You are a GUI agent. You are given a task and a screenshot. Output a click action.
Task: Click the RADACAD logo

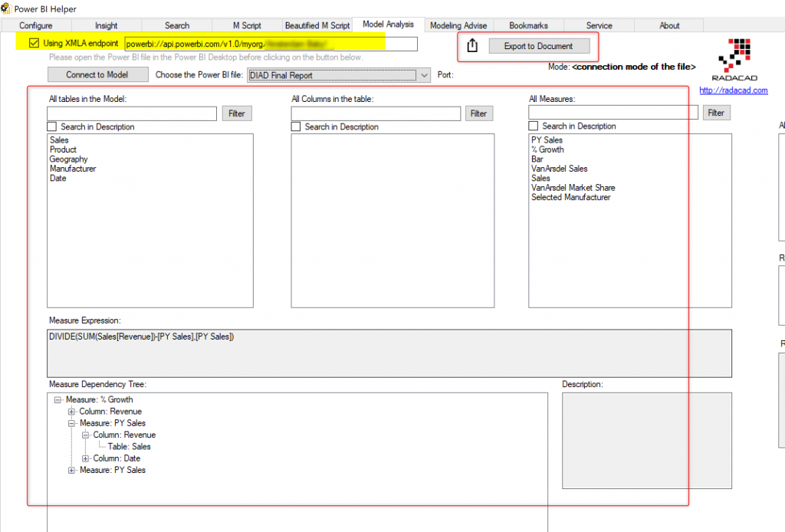pos(734,61)
